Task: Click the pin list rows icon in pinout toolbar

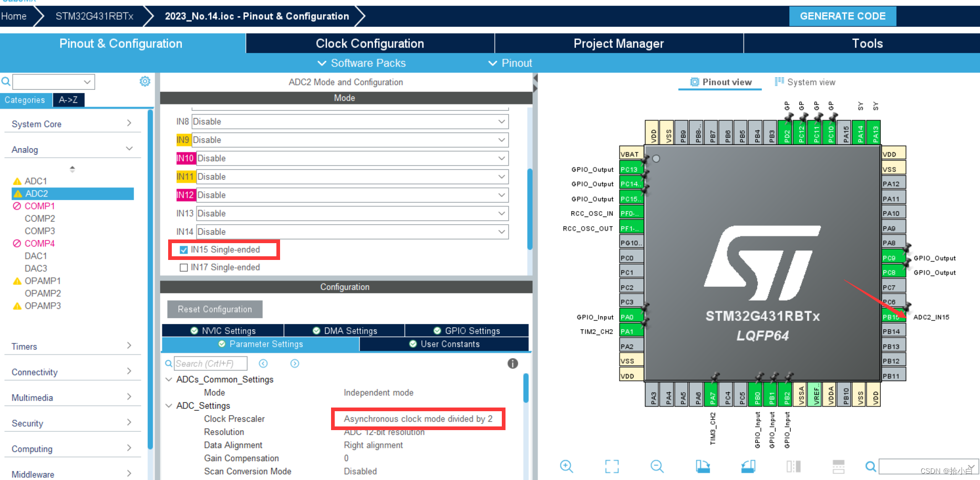Action: pos(839,466)
